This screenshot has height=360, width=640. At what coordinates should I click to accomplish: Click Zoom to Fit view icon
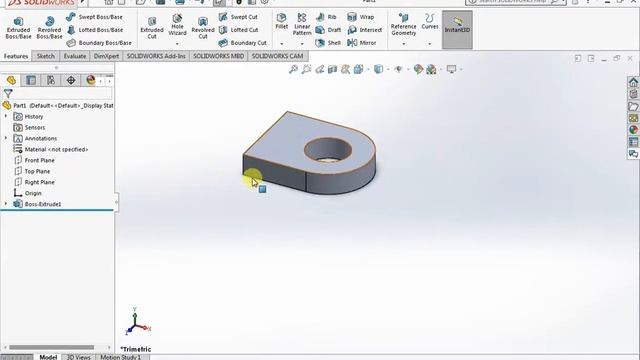click(x=293, y=69)
